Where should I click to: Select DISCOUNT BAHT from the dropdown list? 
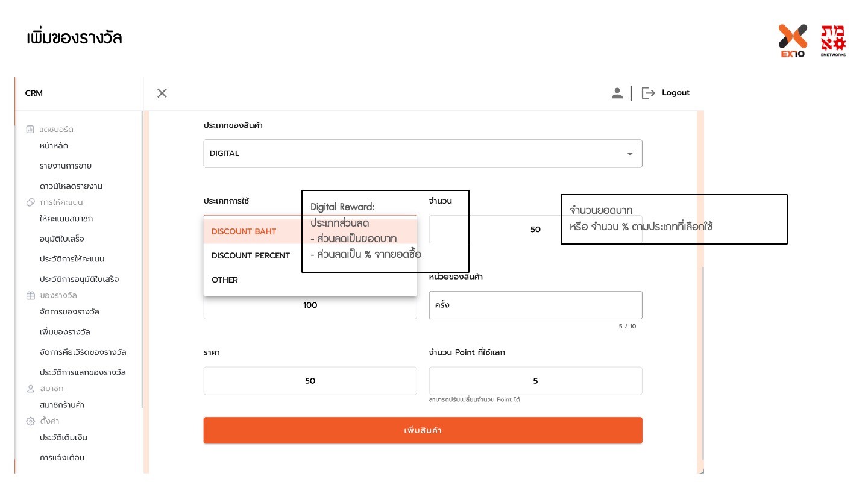244,232
